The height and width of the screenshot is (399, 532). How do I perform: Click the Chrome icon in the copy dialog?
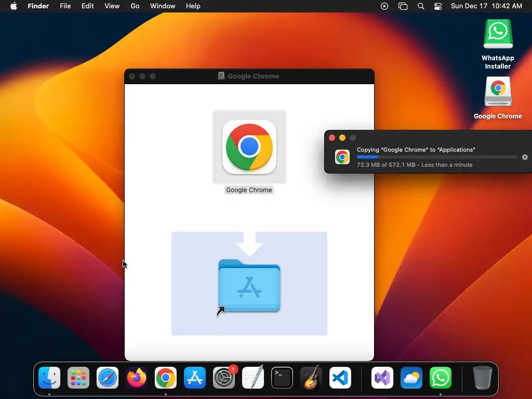(342, 157)
